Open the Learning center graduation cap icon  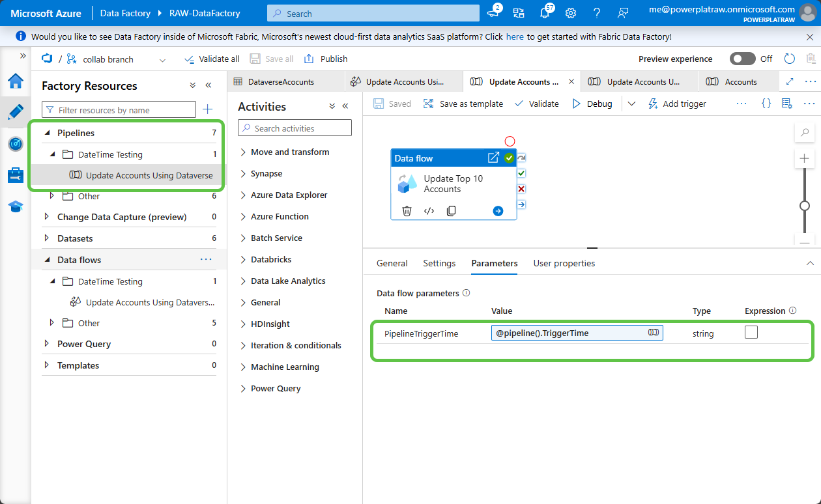click(x=16, y=206)
